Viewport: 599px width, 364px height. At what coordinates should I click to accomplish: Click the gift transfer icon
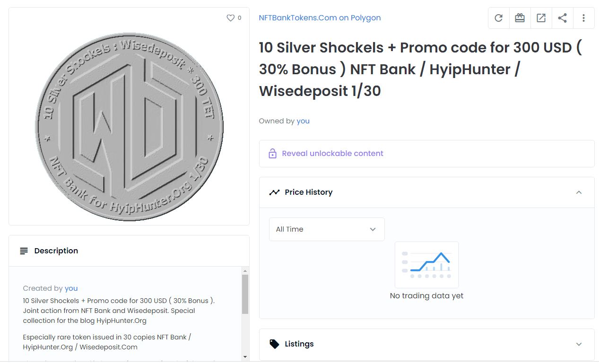pos(520,18)
